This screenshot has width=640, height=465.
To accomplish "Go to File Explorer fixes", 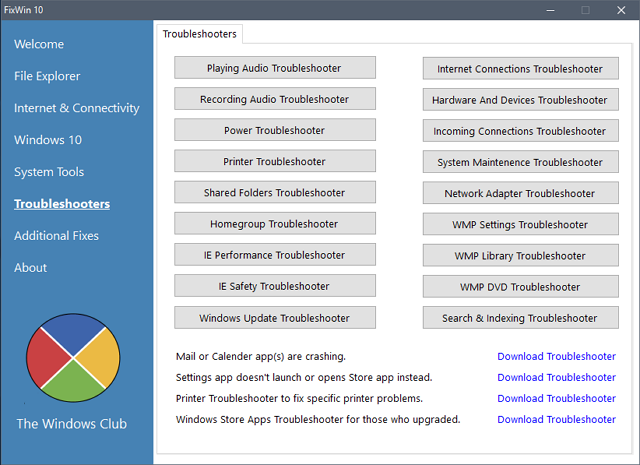I will [47, 76].
